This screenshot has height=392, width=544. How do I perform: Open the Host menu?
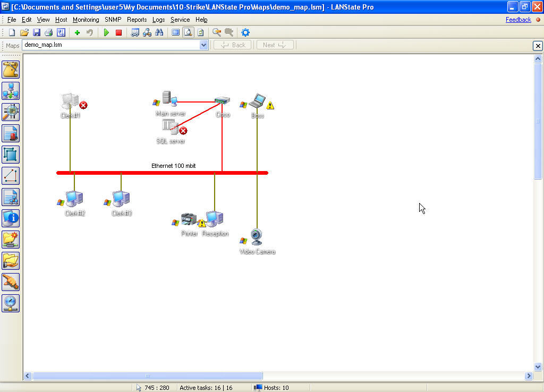pos(61,20)
